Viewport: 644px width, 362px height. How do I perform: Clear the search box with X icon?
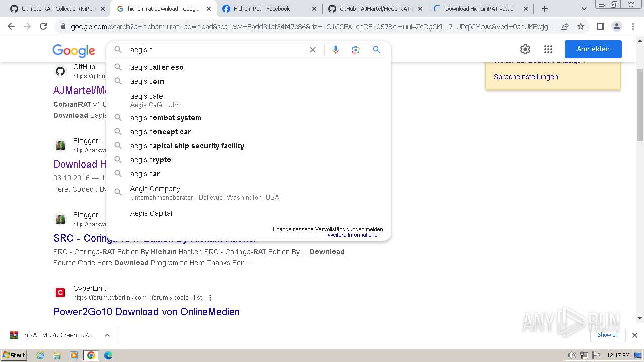click(313, 50)
